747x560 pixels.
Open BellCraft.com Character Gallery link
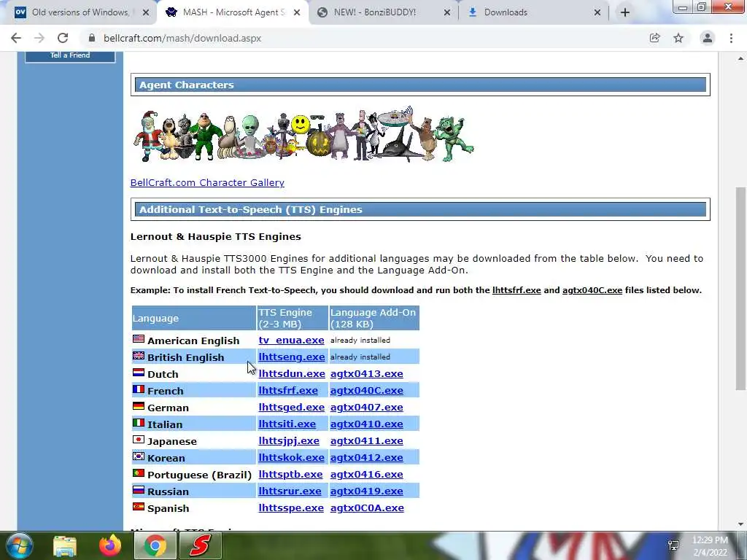click(207, 183)
